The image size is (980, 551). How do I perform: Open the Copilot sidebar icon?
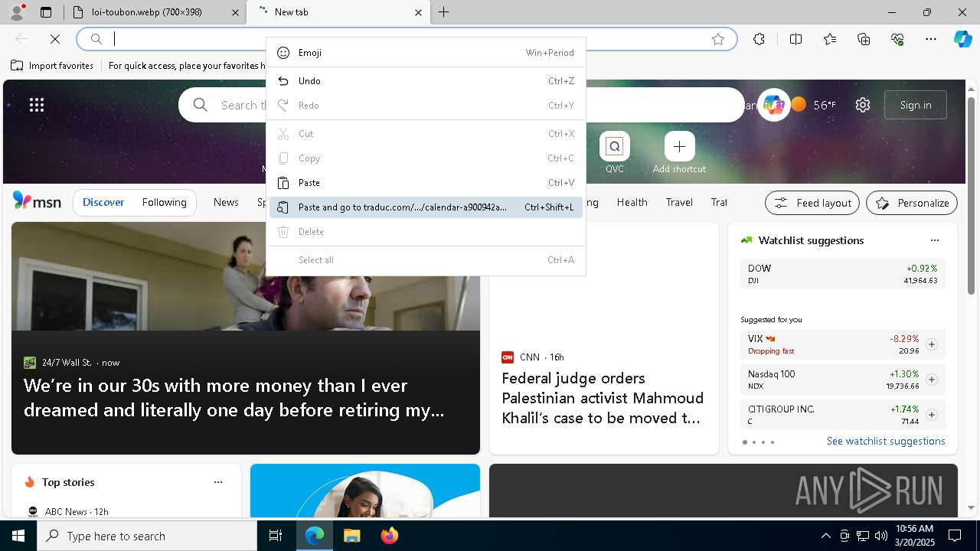[962, 39]
